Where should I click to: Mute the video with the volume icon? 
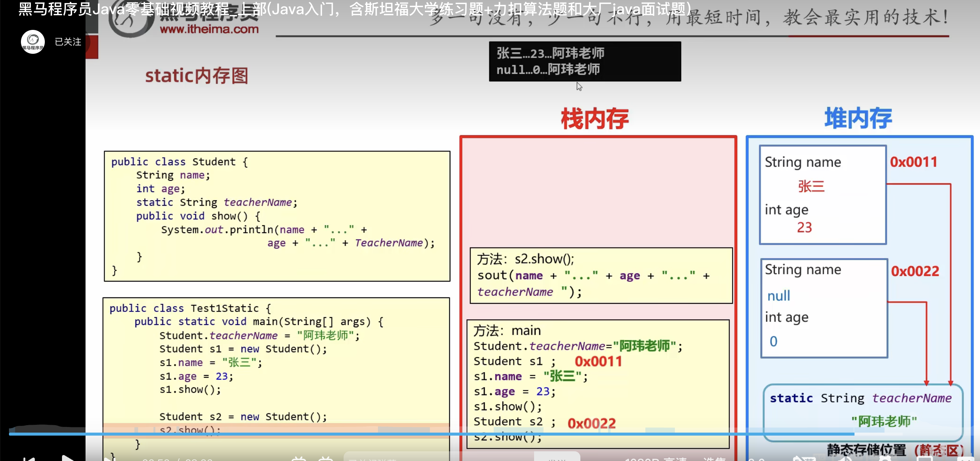click(x=845, y=459)
